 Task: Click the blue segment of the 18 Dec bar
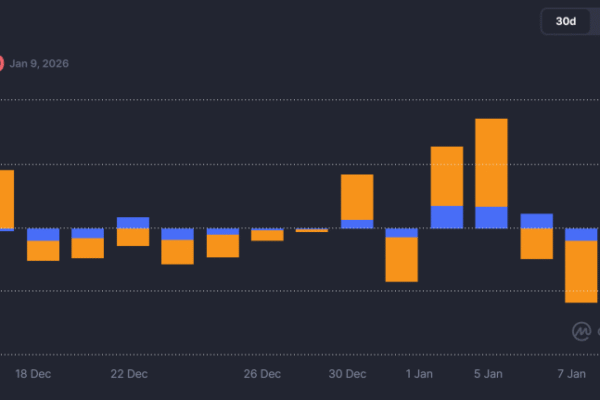click(x=43, y=234)
